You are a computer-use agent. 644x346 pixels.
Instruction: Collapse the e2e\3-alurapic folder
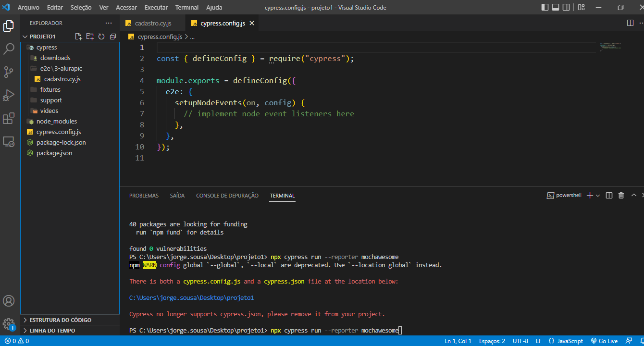[70, 68]
